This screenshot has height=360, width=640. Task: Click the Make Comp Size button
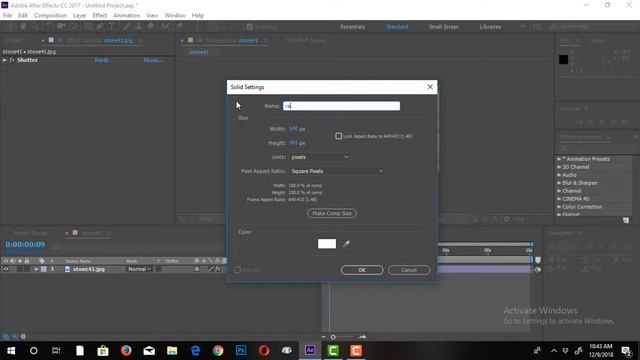point(332,213)
